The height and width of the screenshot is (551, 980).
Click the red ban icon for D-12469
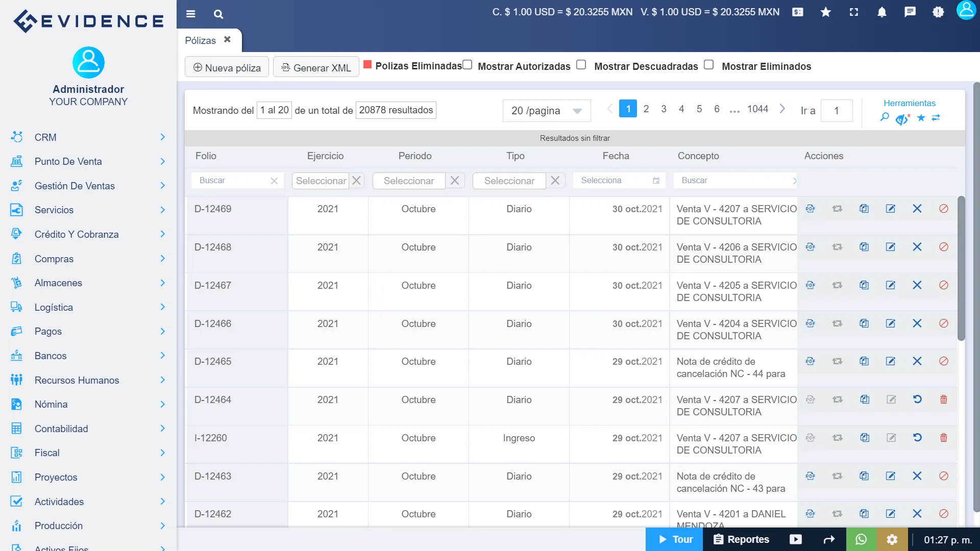(944, 208)
